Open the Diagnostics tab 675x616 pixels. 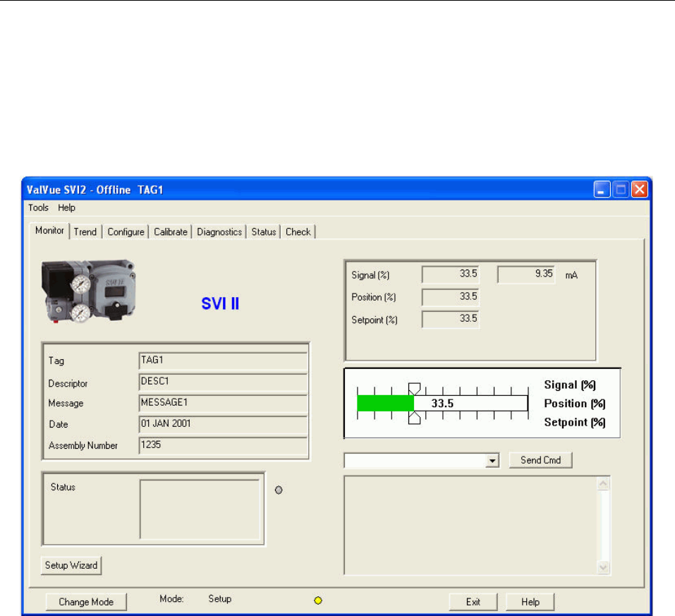click(x=219, y=232)
